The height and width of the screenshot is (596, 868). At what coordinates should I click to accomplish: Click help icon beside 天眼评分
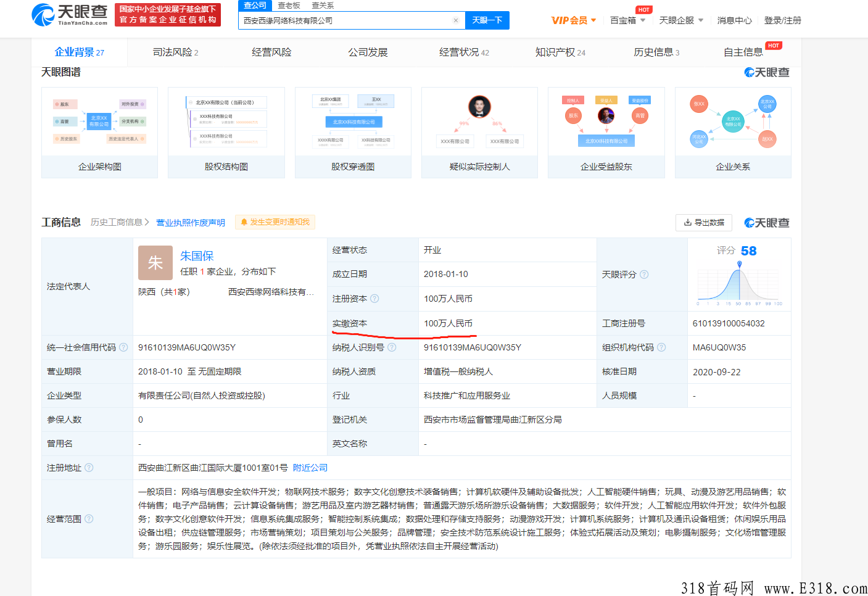tap(644, 275)
